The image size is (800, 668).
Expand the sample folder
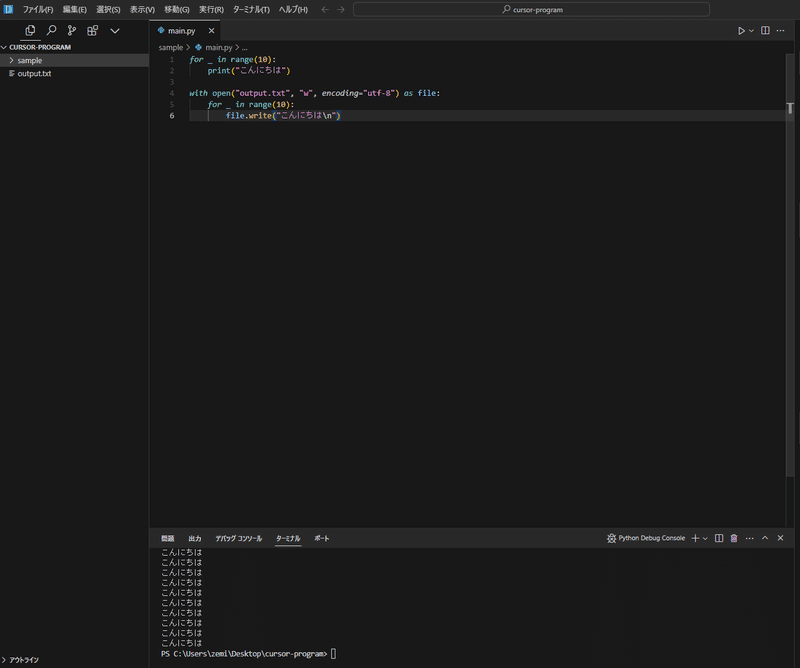point(30,60)
